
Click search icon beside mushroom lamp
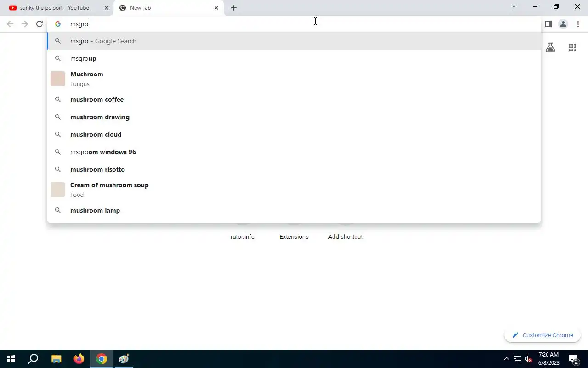pyautogui.click(x=58, y=210)
